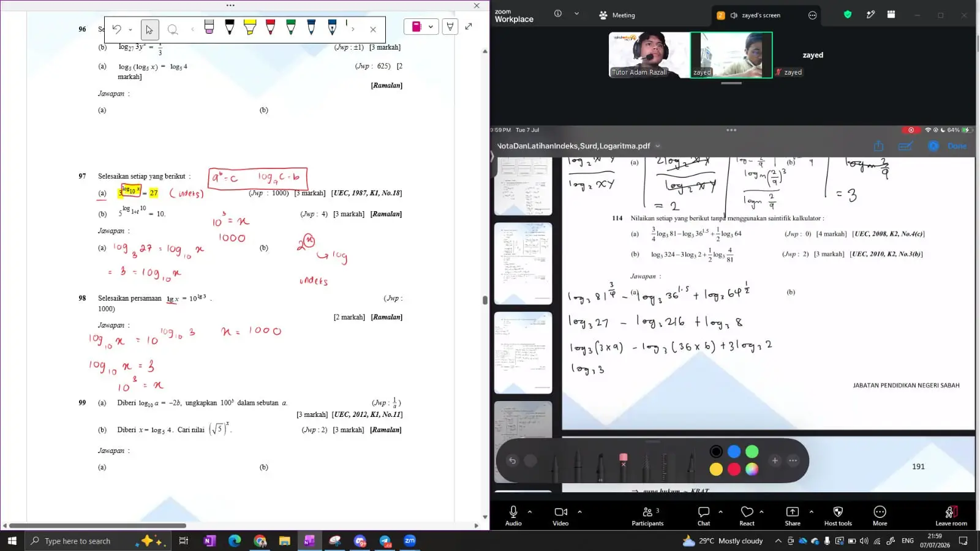Pick the blue color swatch in shared screen
The height and width of the screenshot is (551, 980).
734,452
